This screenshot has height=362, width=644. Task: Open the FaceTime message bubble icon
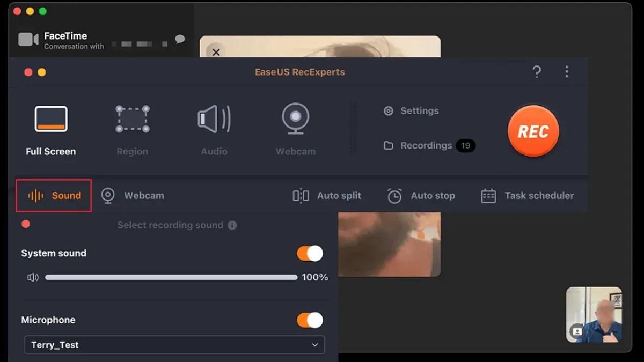[x=180, y=39]
